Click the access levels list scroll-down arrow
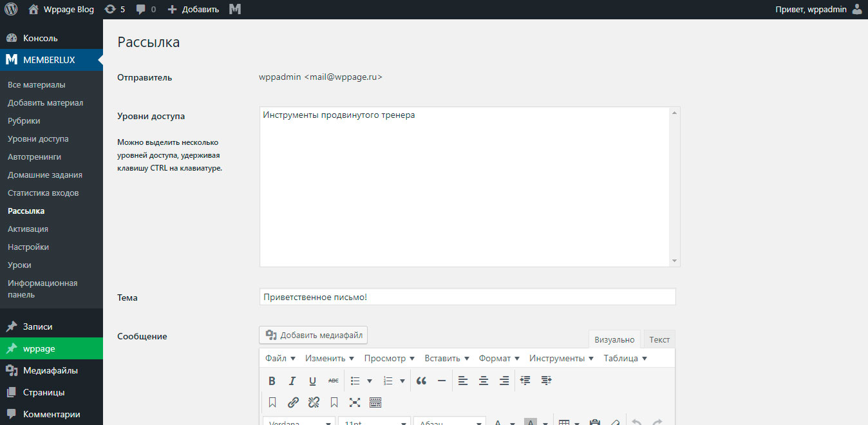868x425 pixels. click(674, 261)
